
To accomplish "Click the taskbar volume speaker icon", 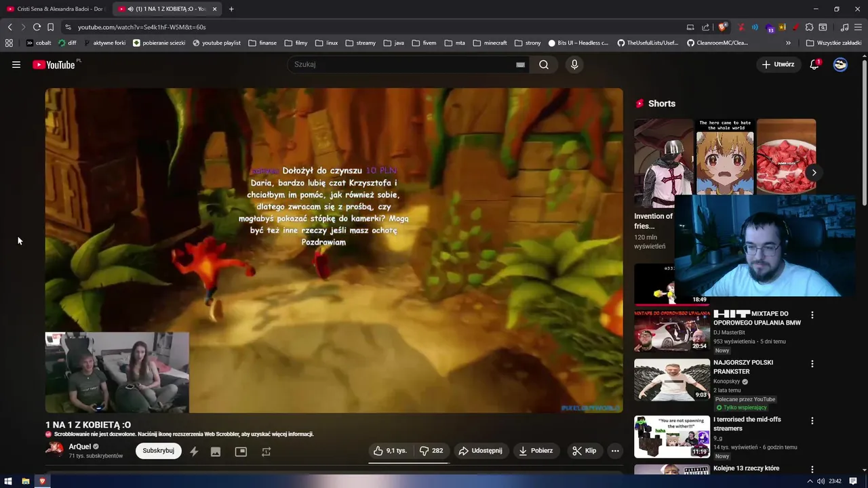I will (x=821, y=481).
